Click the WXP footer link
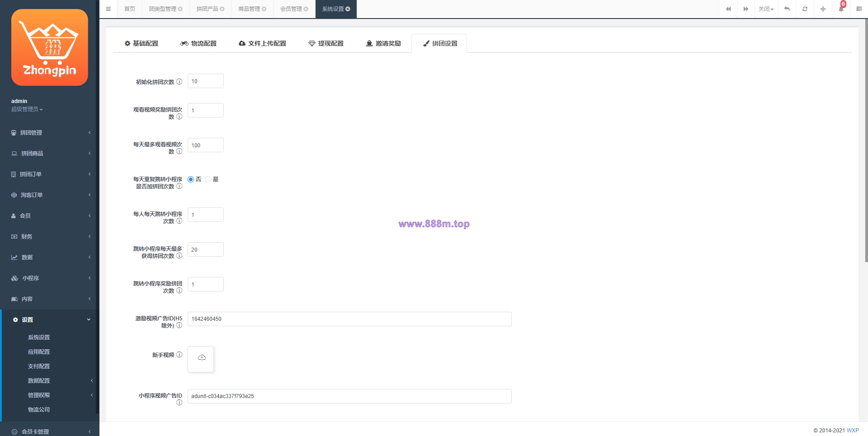This screenshot has width=868, height=436. coord(853,431)
